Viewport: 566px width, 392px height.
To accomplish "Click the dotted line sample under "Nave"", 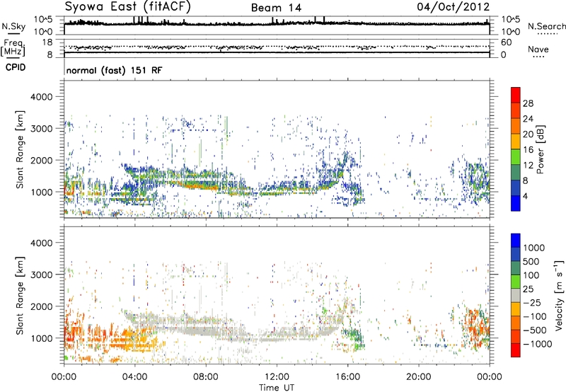I will [x=539, y=57].
